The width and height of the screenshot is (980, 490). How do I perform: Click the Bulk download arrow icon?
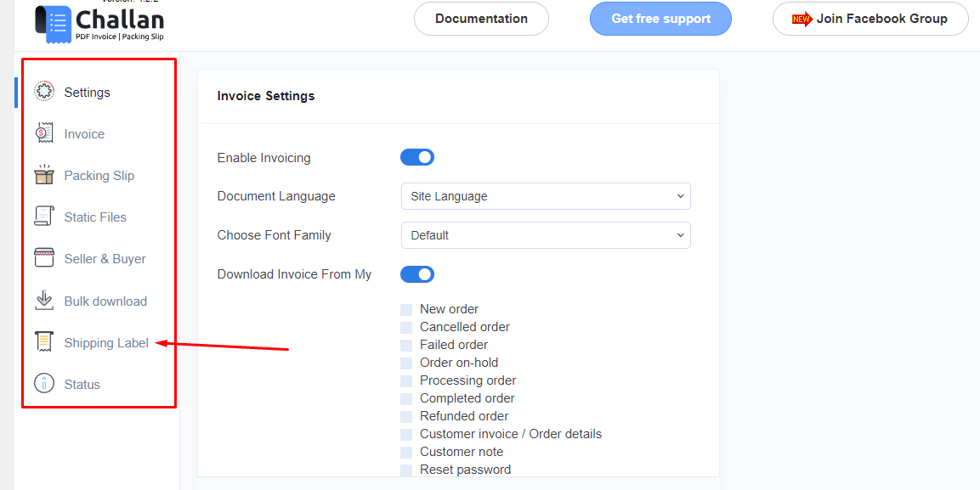click(x=45, y=300)
